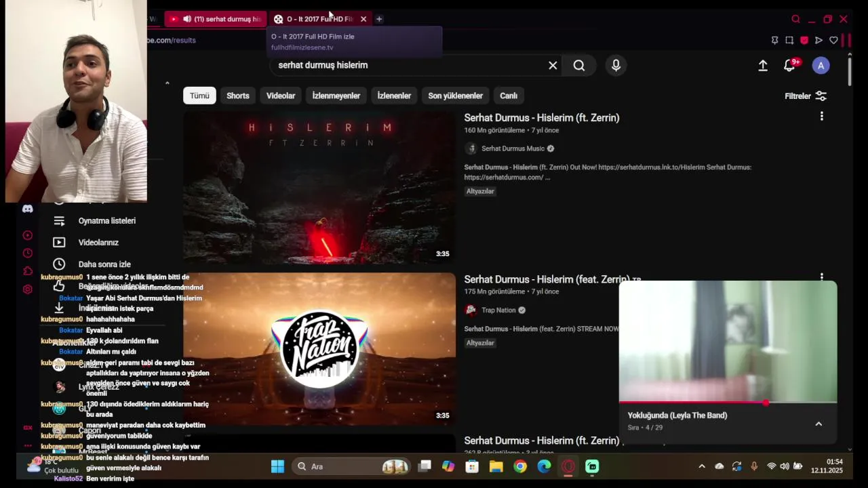This screenshot has height=488, width=868.
Task: Open the Serhat Durmus Music channel avatar
Action: click(471, 148)
